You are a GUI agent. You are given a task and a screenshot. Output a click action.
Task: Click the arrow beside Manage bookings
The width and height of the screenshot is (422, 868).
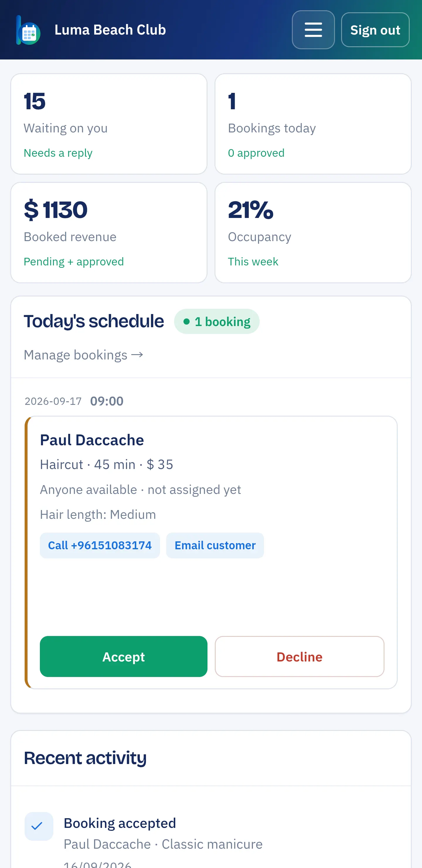[x=137, y=354]
